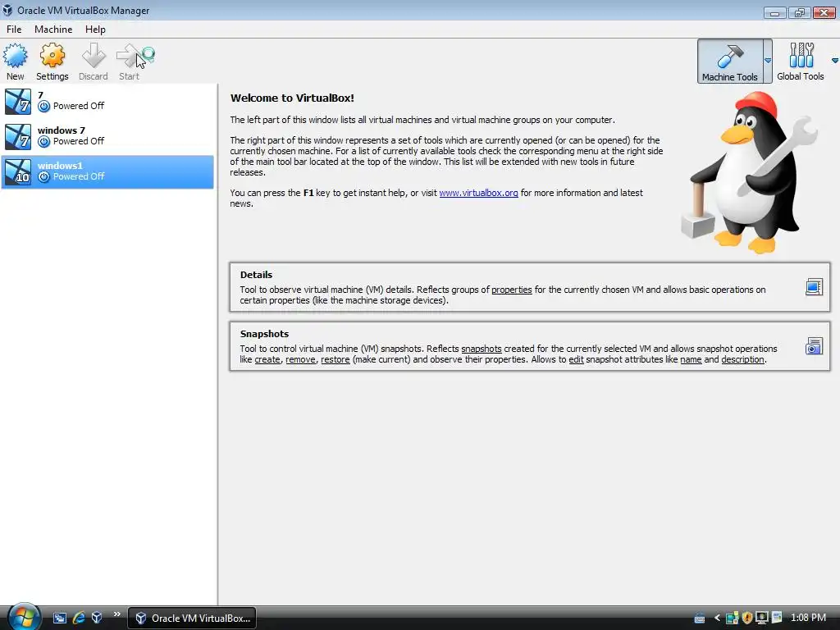Viewport: 840px width, 630px height.
Task: Open the Windows Start orb
Action: pos(24,617)
